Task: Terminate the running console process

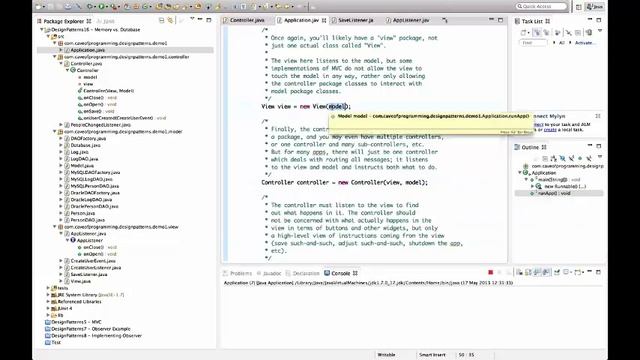Action: point(491,272)
